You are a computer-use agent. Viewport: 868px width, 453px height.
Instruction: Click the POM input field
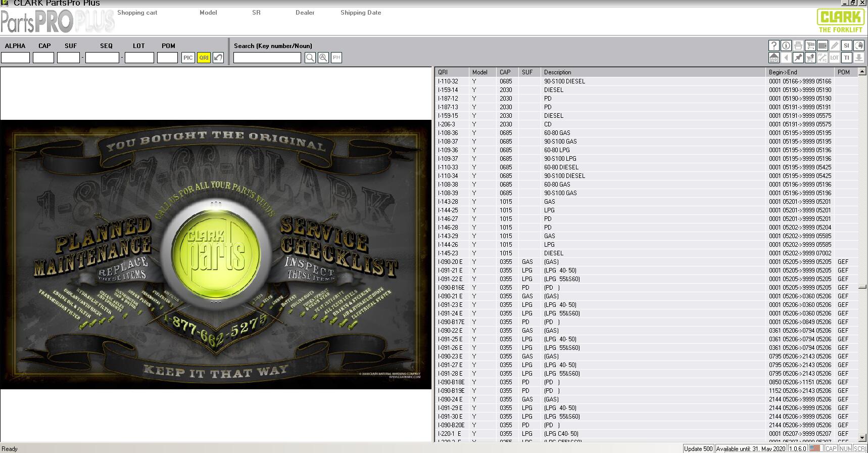pos(167,58)
